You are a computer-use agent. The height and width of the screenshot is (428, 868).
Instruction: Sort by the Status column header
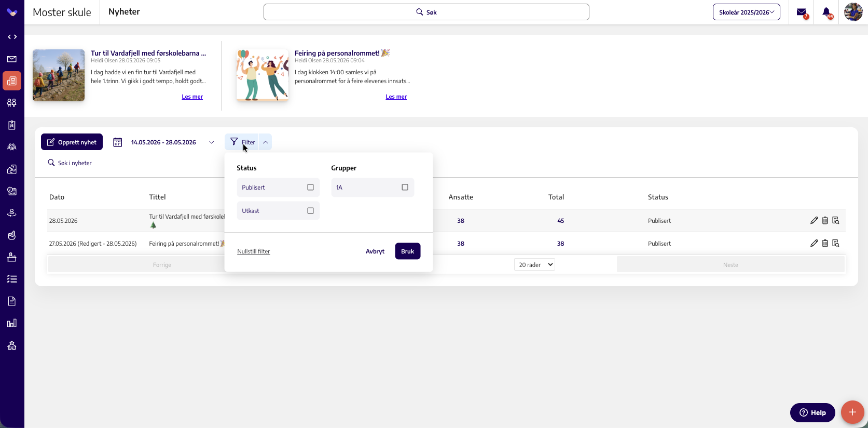pyautogui.click(x=658, y=197)
